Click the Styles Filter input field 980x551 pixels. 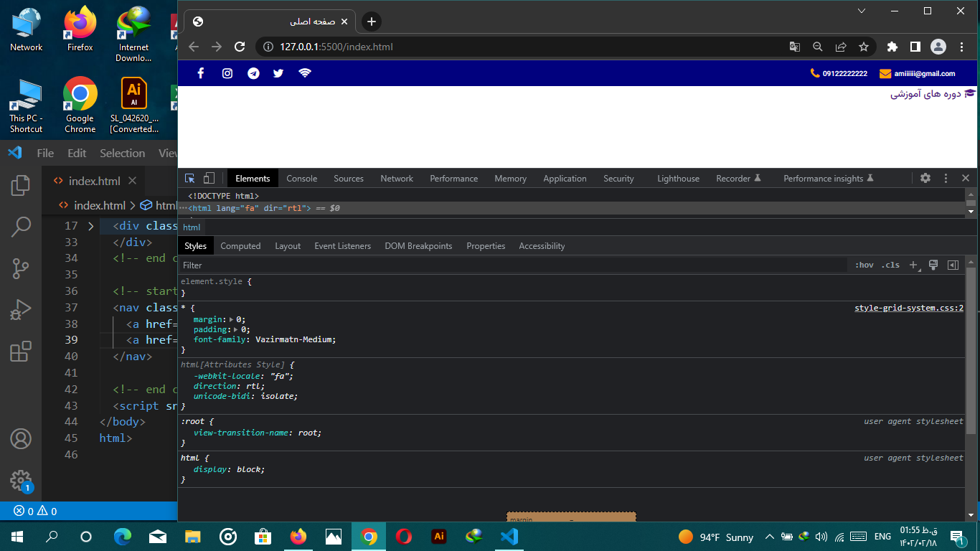pos(513,265)
